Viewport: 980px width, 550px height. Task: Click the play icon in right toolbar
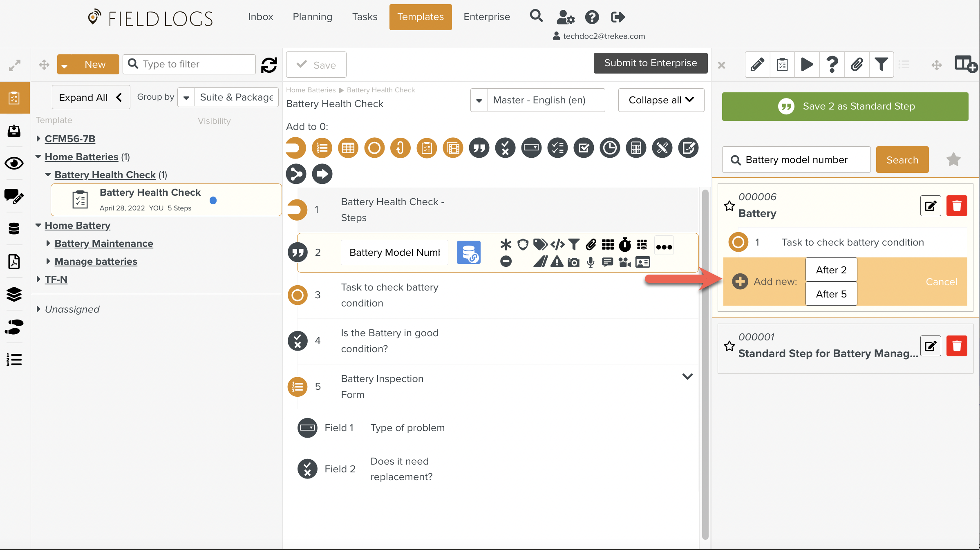807,65
